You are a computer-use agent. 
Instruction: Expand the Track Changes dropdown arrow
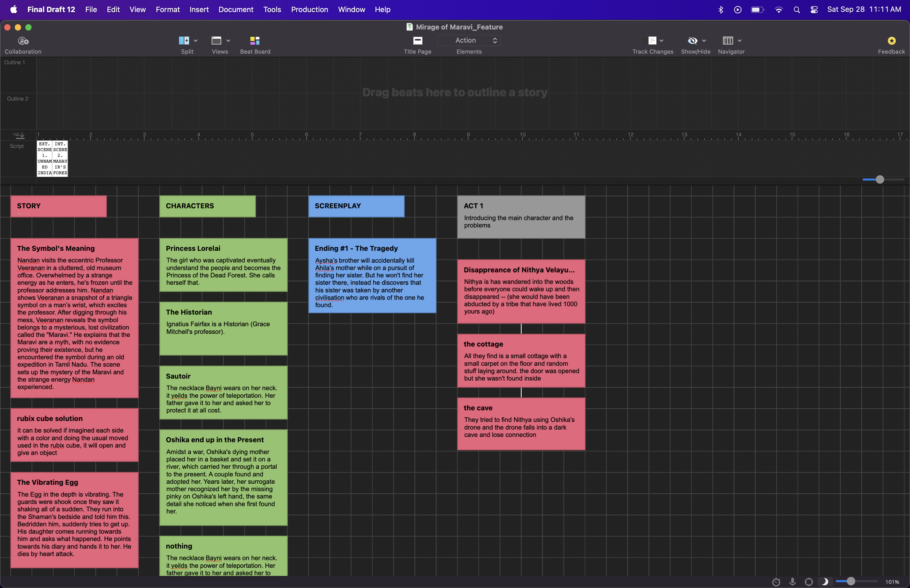[x=661, y=41]
